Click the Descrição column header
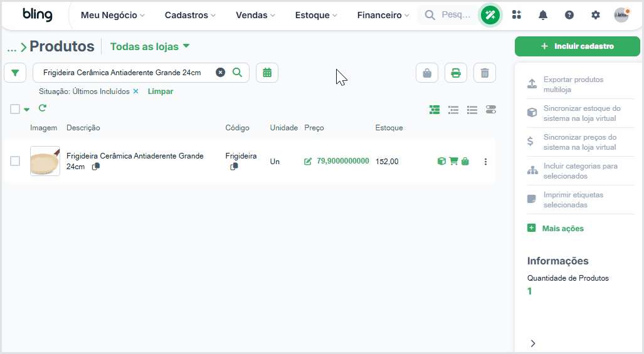644x354 pixels. pyautogui.click(x=83, y=128)
